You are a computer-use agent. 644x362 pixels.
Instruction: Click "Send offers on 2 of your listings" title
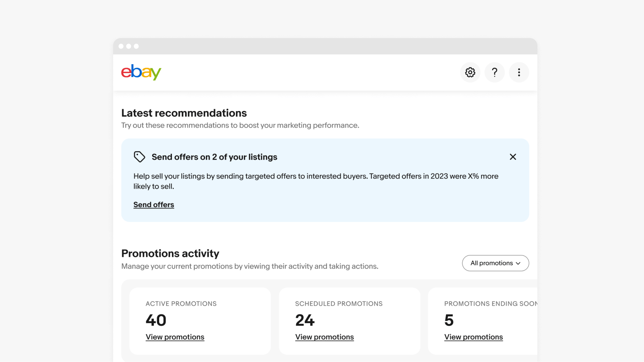(214, 157)
